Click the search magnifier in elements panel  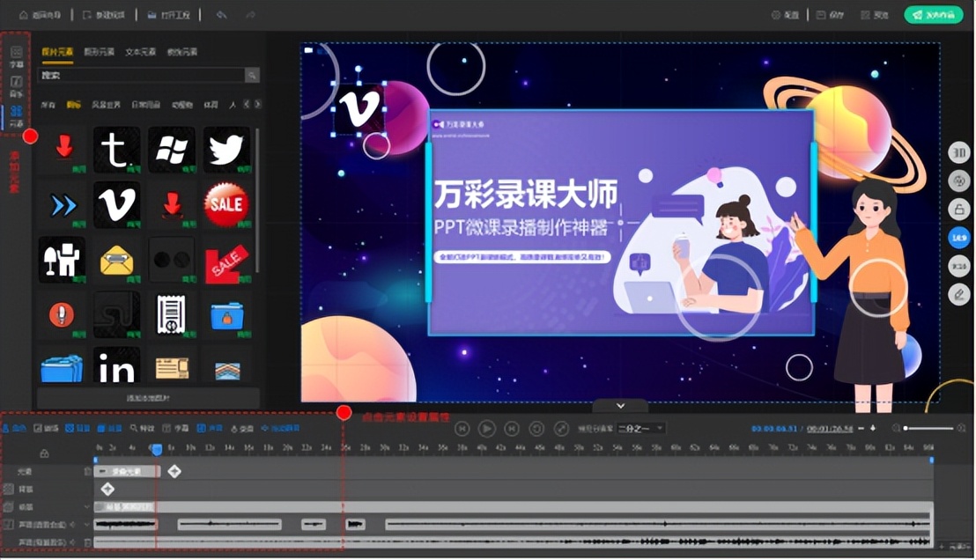[251, 76]
